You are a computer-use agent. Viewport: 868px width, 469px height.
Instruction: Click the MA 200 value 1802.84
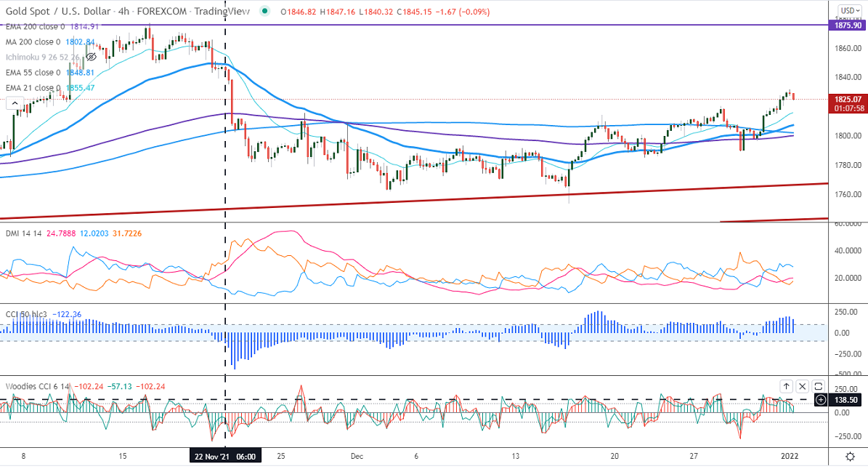[x=81, y=41]
